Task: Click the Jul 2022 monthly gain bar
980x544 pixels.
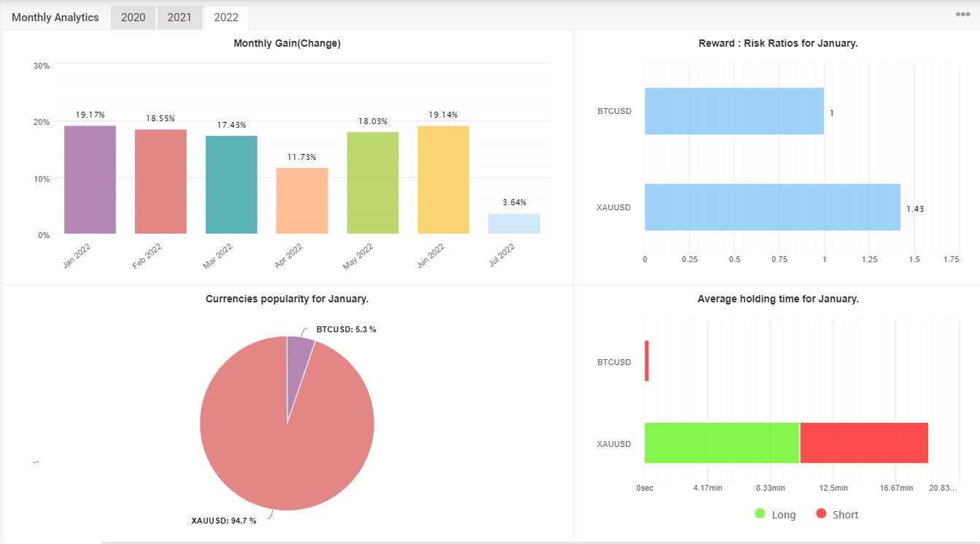Action: [514, 223]
